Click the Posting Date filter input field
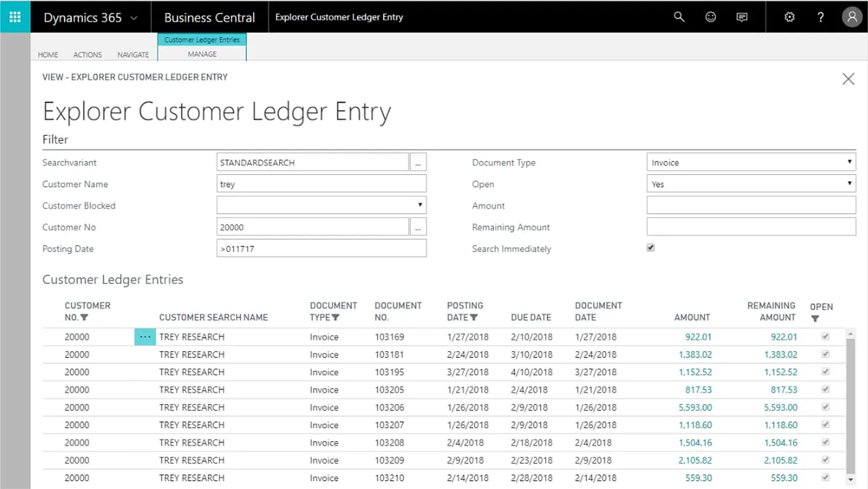Viewport: 868px width, 489px height. point(321,248)
